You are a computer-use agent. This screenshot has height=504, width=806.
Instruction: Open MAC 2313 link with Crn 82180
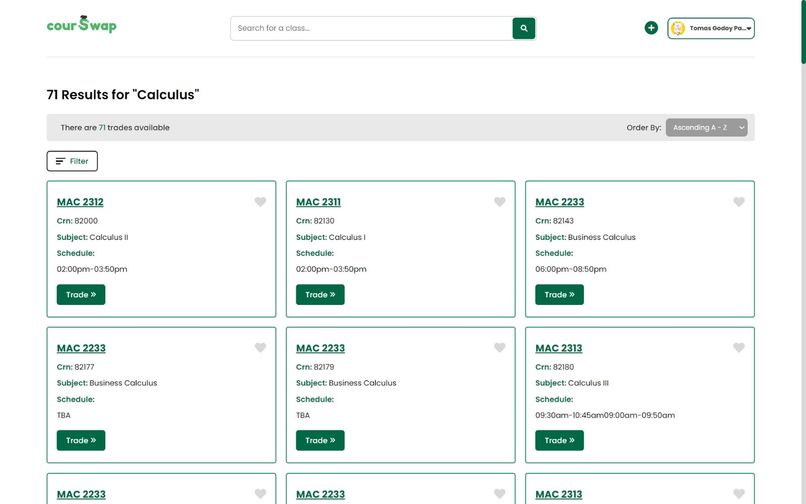point(559,348)
